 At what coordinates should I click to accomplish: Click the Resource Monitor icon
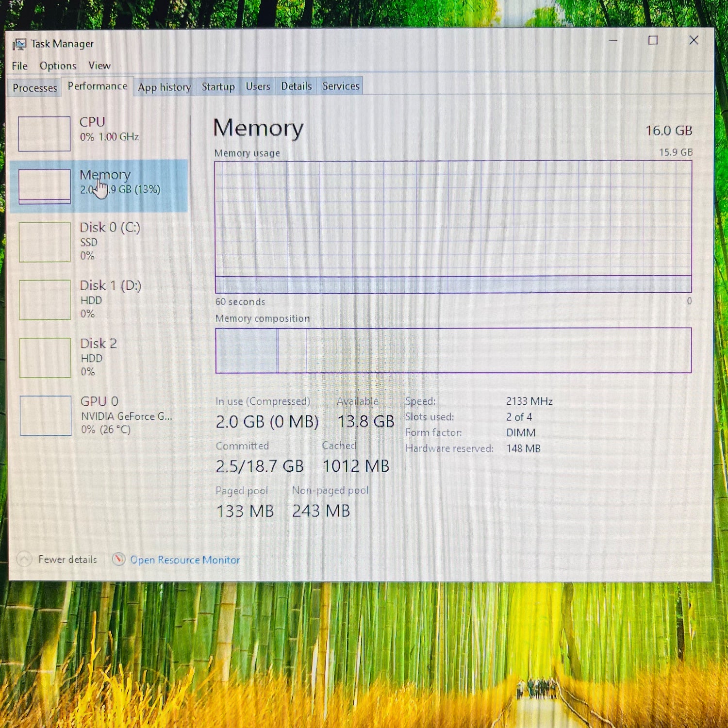(x=118, y=559)
